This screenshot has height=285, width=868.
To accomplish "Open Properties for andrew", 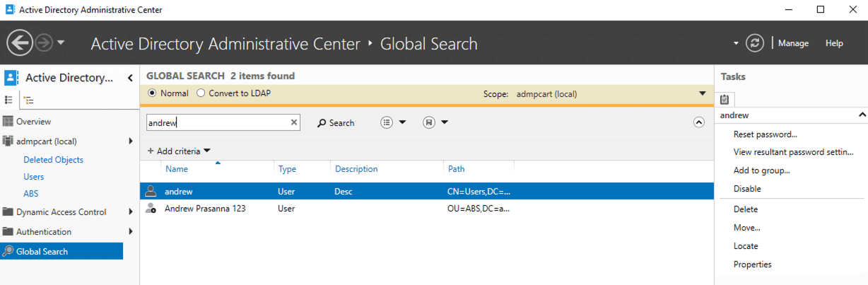I will (753, 264).
